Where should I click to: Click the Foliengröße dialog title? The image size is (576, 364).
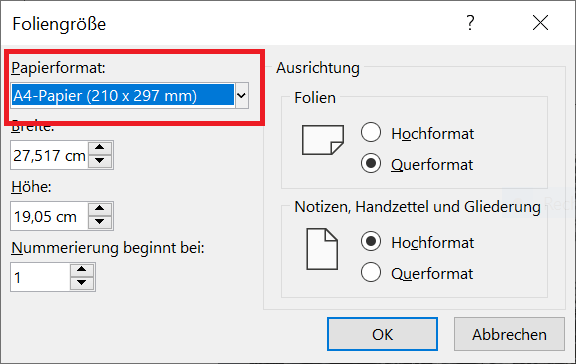[x=59, y=24]
